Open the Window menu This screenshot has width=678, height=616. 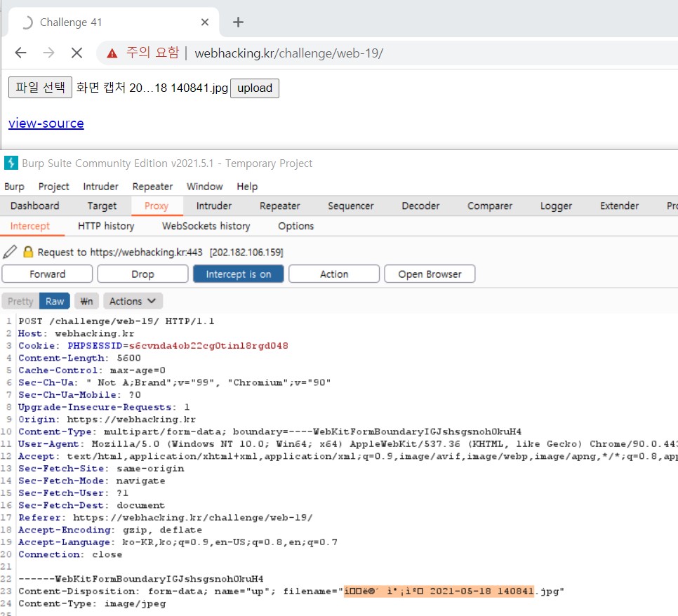coord(204,187)
